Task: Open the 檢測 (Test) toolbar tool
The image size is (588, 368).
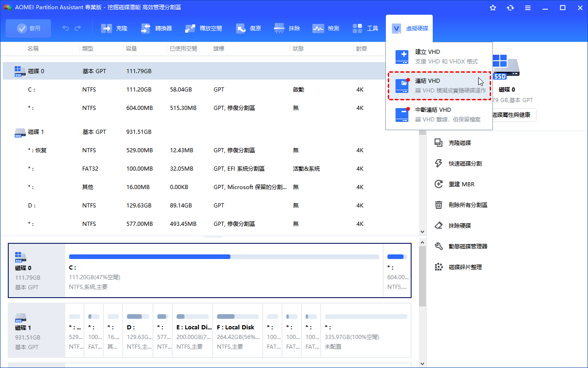Action: 326,29
